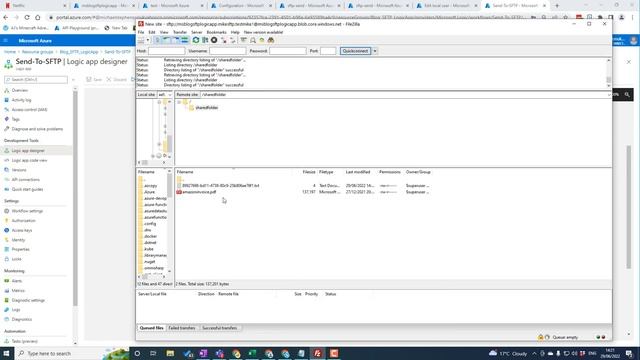Select the .txt file in remote list
The image size is (640, 360).
click(x=220, y=186)
